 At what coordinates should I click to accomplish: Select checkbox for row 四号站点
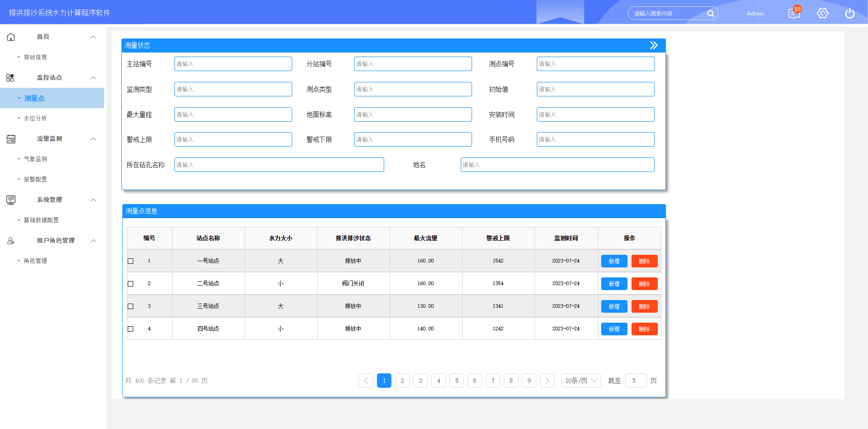tap(130, 329)
